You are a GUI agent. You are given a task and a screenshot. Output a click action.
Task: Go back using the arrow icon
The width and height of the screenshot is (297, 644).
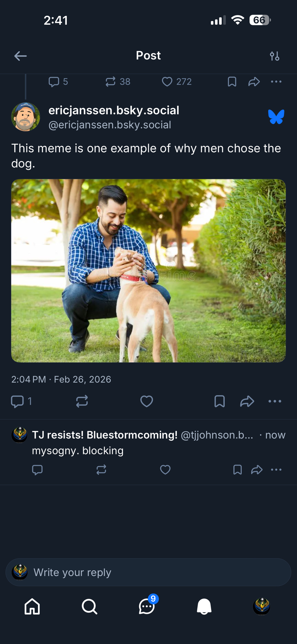20,56
